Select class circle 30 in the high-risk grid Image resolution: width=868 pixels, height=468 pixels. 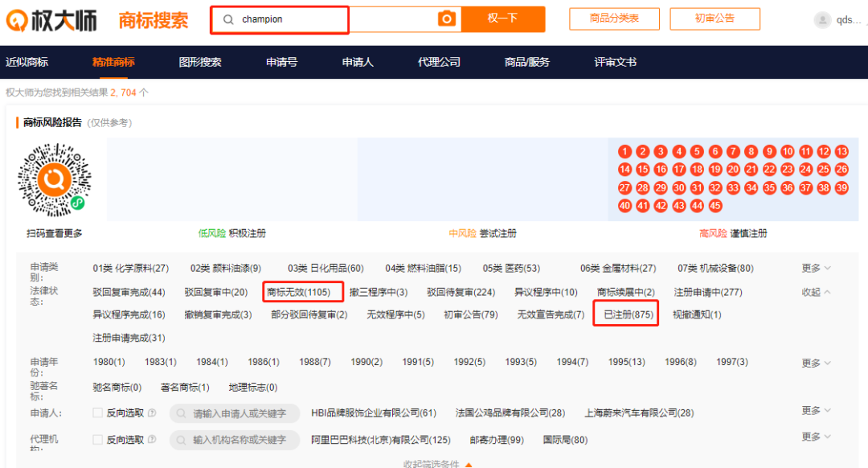[679, 187]
